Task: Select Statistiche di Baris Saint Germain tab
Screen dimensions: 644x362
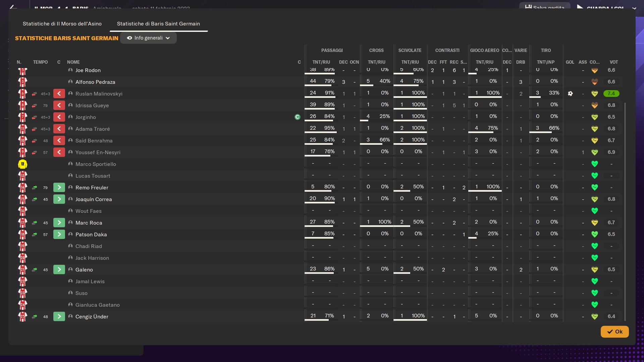Action: (158, 24)
